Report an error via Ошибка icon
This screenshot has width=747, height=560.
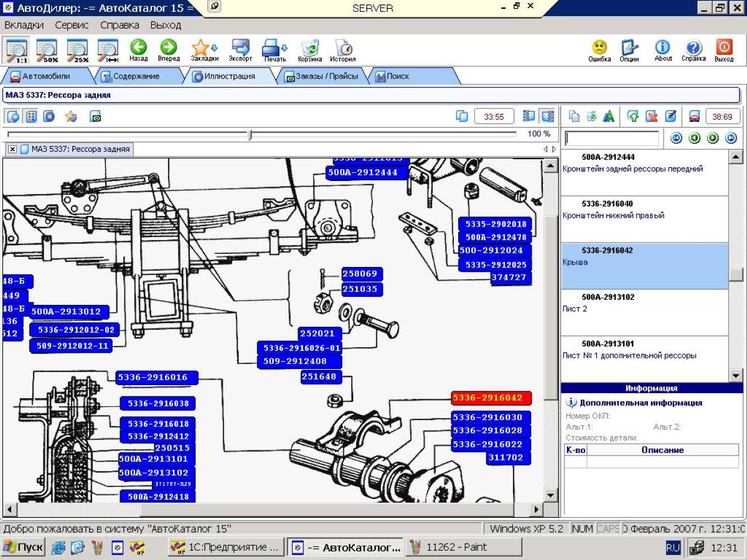(599, 50)
